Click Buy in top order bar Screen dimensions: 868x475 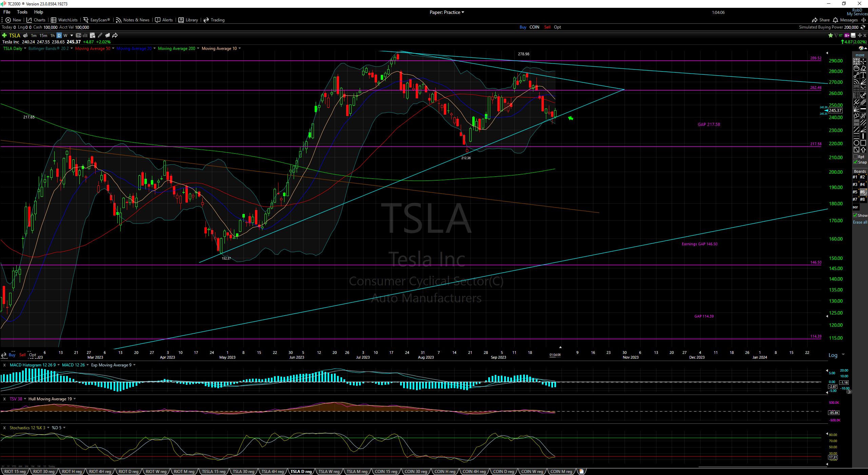(523, 27)
